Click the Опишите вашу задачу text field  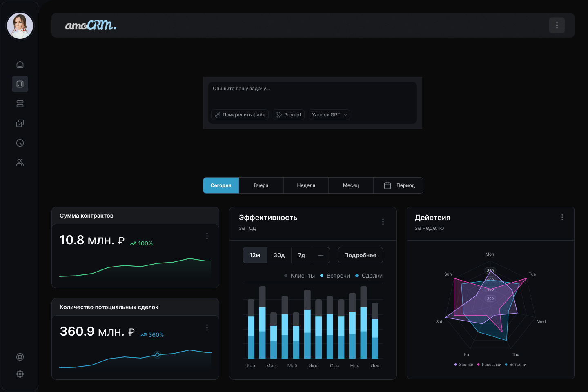tap(313, 94)
